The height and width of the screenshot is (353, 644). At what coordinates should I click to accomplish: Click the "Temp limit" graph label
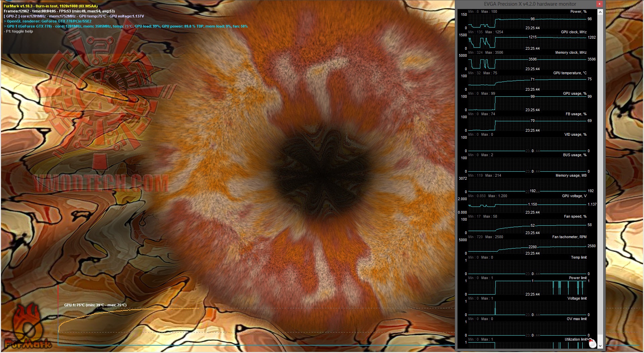pyautogui.click(x=579, y=257)
